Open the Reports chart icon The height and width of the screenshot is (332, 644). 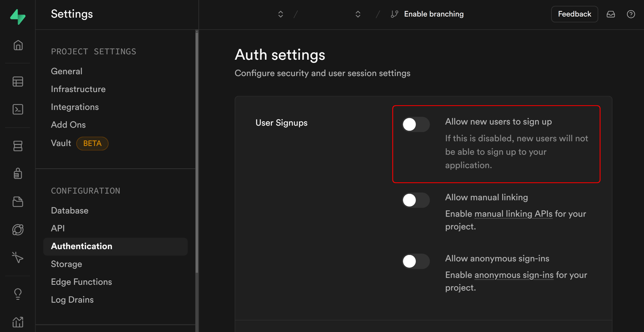18,321
